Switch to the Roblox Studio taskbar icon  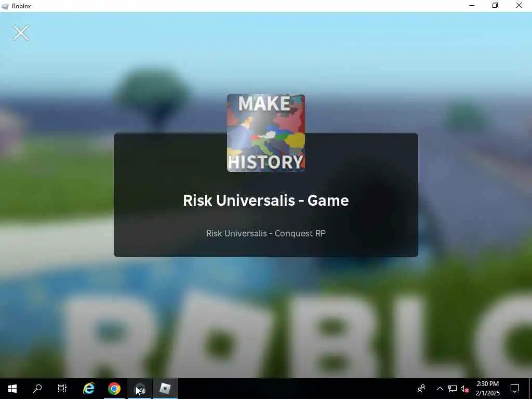pyautogui.click(x=140, y=389)
